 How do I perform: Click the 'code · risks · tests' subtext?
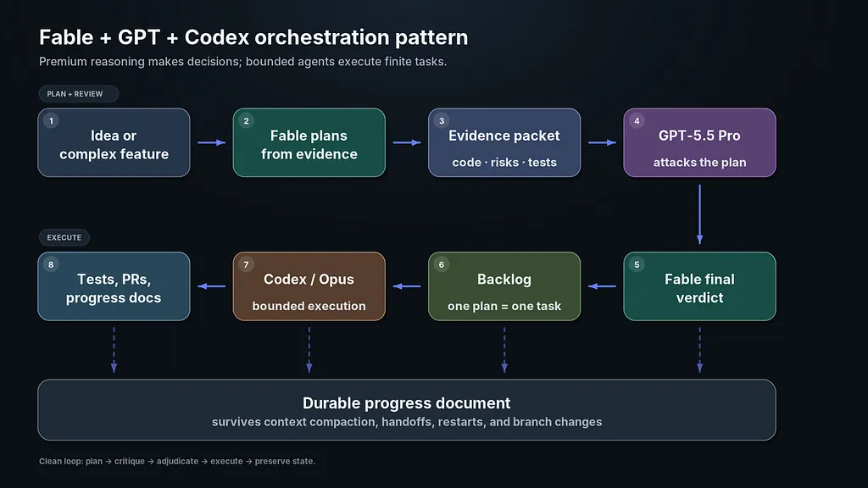504,162
